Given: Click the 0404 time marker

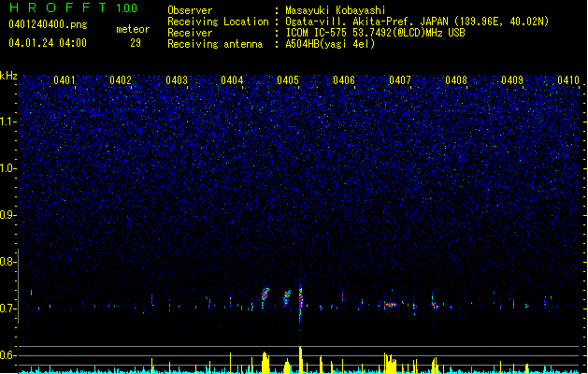Looking at the screenshot, I should (x=232, y=80).
